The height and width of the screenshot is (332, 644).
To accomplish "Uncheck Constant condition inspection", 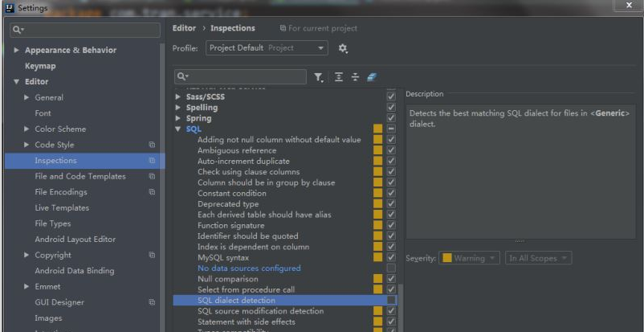I will tap(391, 193).
